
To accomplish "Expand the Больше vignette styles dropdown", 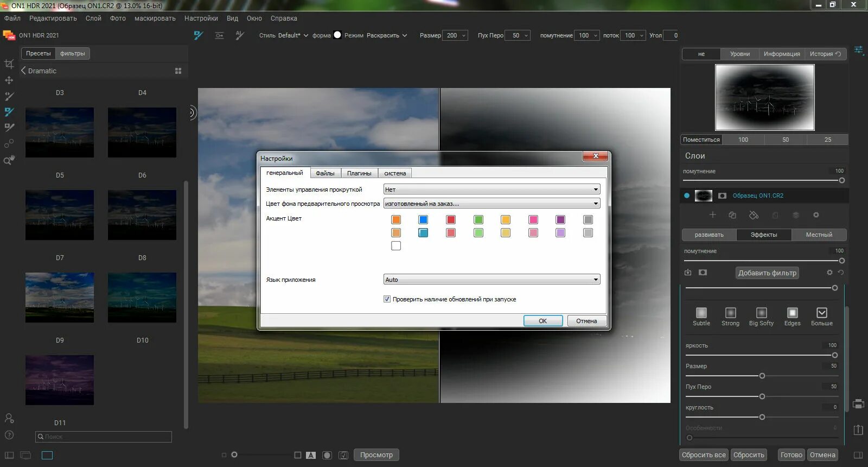I will pyautogui.click(x=822, y=317).
